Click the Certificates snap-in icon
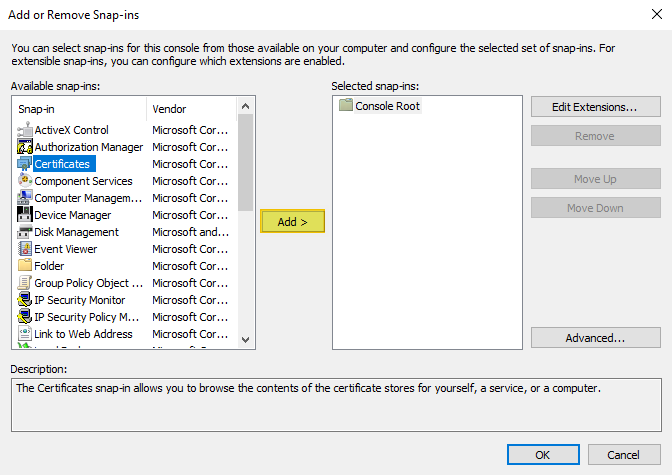The image size is (672, 475). click(25, 164)
